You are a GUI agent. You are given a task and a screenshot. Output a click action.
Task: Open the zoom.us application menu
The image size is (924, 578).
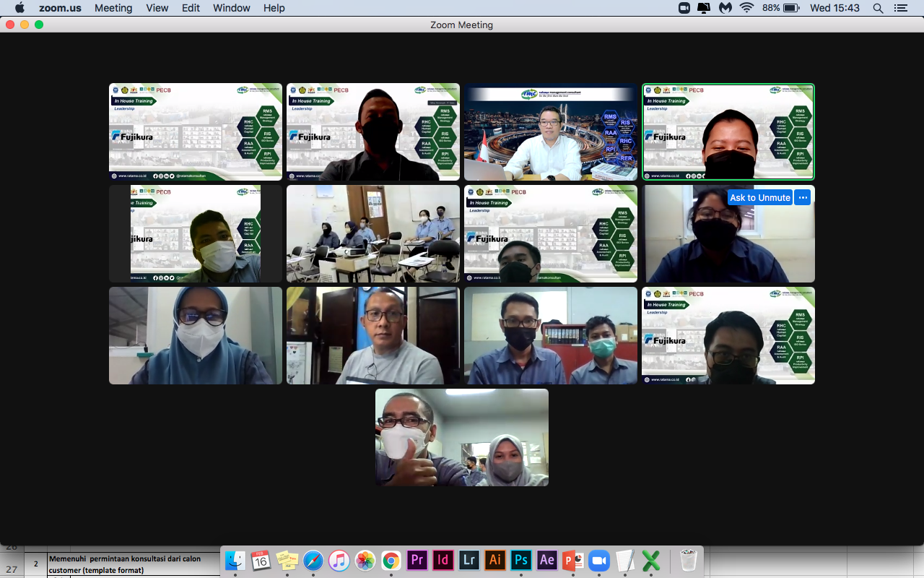(60, 8)
